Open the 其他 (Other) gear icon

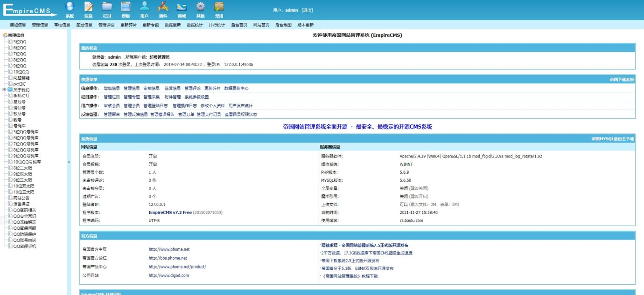(x=200, y=7)
